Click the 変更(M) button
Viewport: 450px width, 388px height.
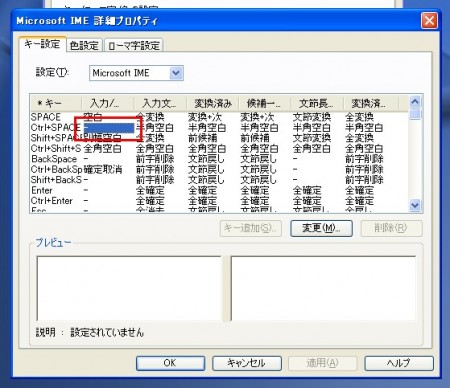321,228
